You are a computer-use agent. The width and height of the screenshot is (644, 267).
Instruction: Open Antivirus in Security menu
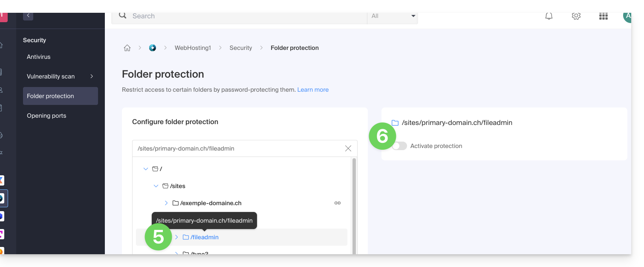[x=39, y=57]
